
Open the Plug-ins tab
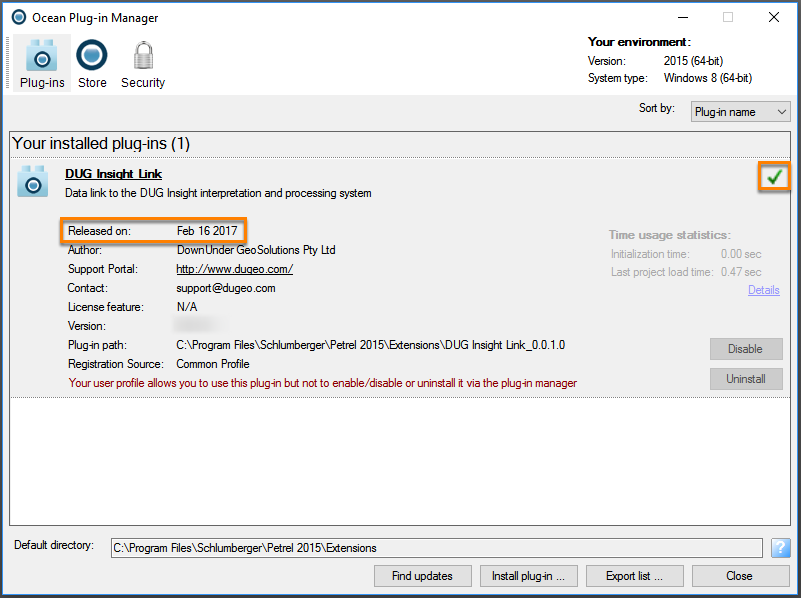[42, 64]
